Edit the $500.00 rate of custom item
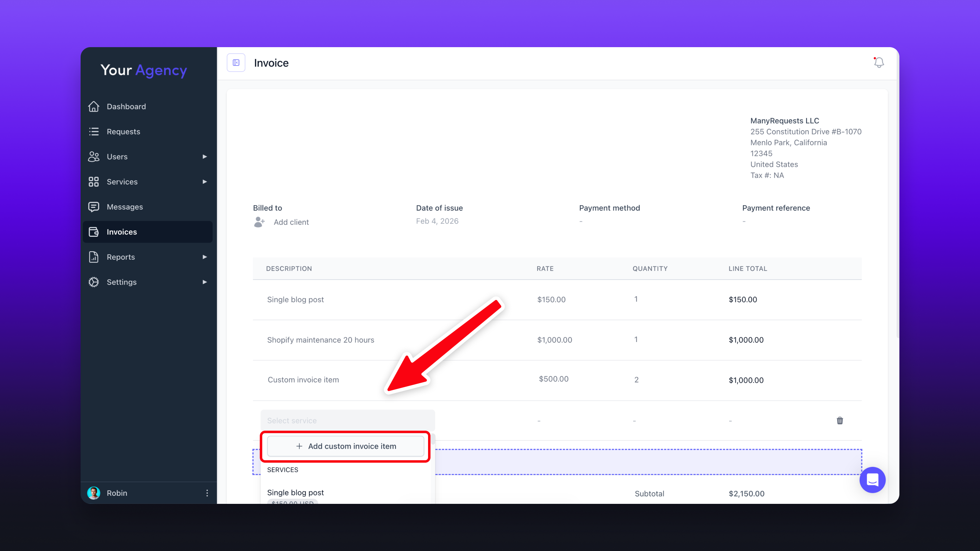Viewport: 980px width, 551px height. (553, 379)
